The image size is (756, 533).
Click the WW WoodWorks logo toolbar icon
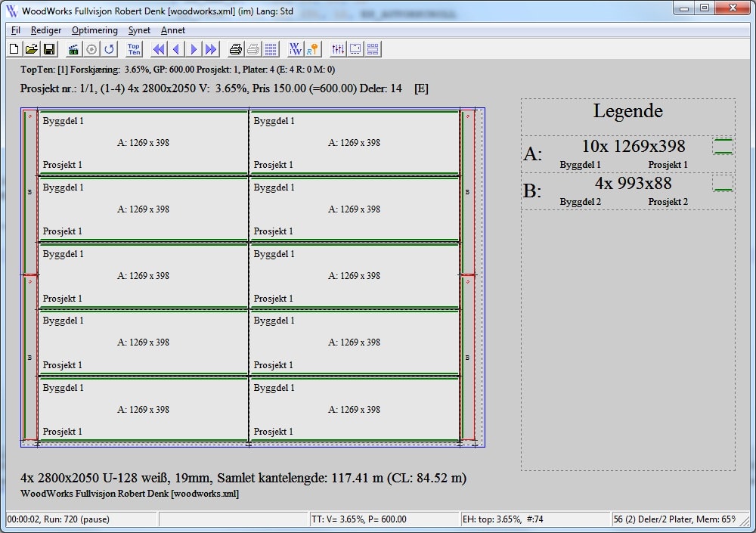(295, 48)
